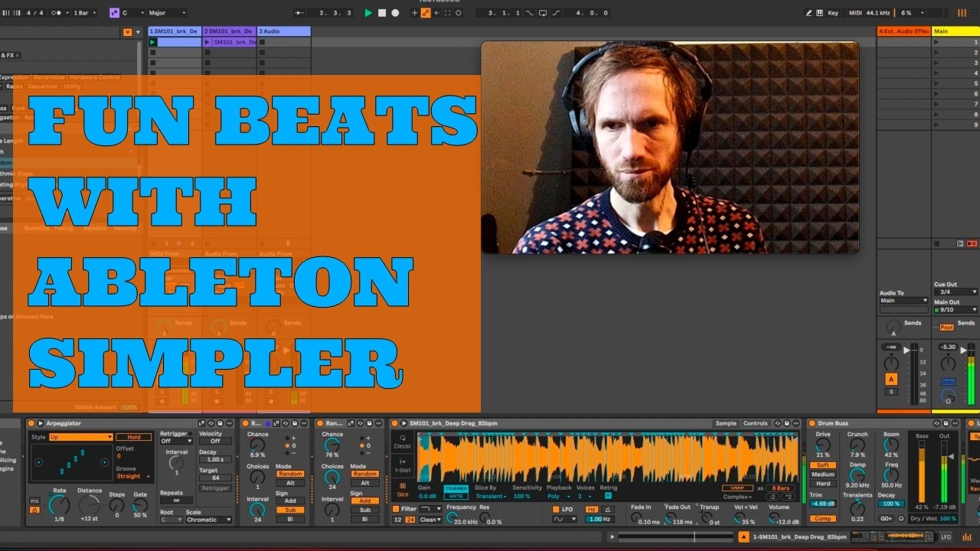
Task: Select Medium drive type in Drum Buss
Action: (822, 474)
